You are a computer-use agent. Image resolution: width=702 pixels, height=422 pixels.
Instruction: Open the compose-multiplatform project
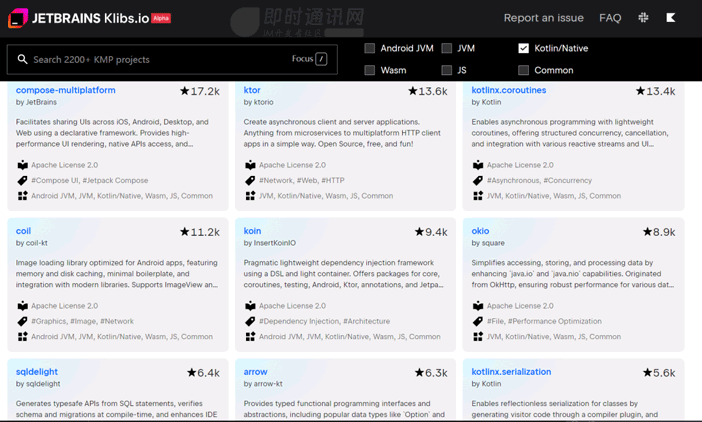65,90
